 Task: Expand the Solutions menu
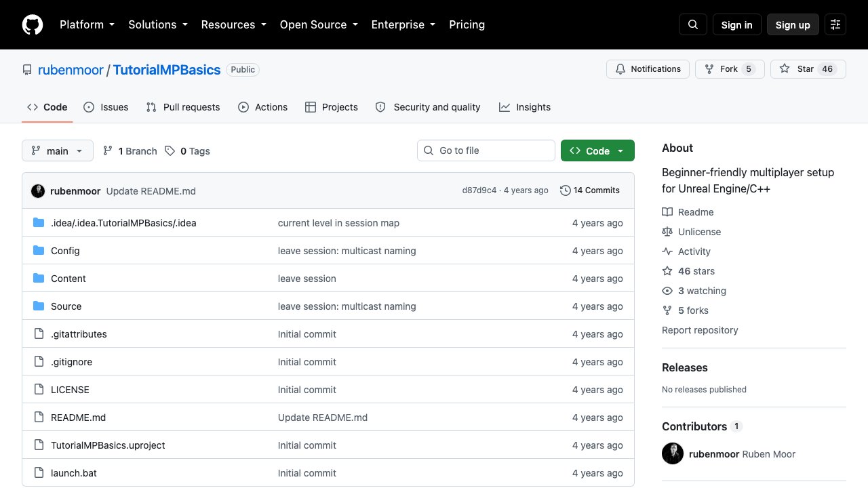click(157, 24)
